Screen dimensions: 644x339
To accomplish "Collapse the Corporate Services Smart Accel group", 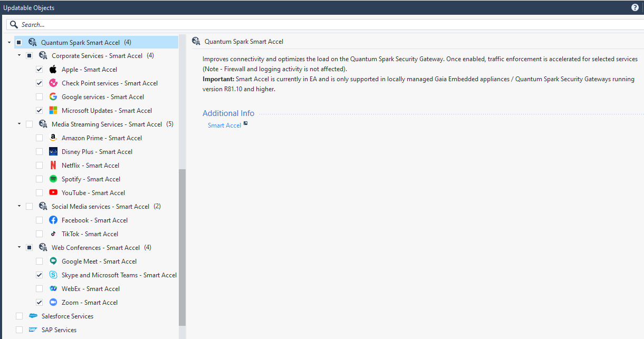I will coord(18,55).
